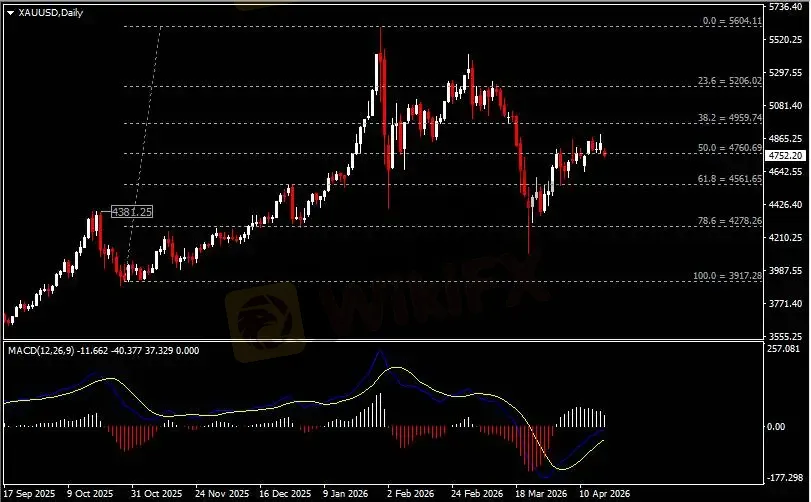Click the 9 Jan 2026 date label

346,494
